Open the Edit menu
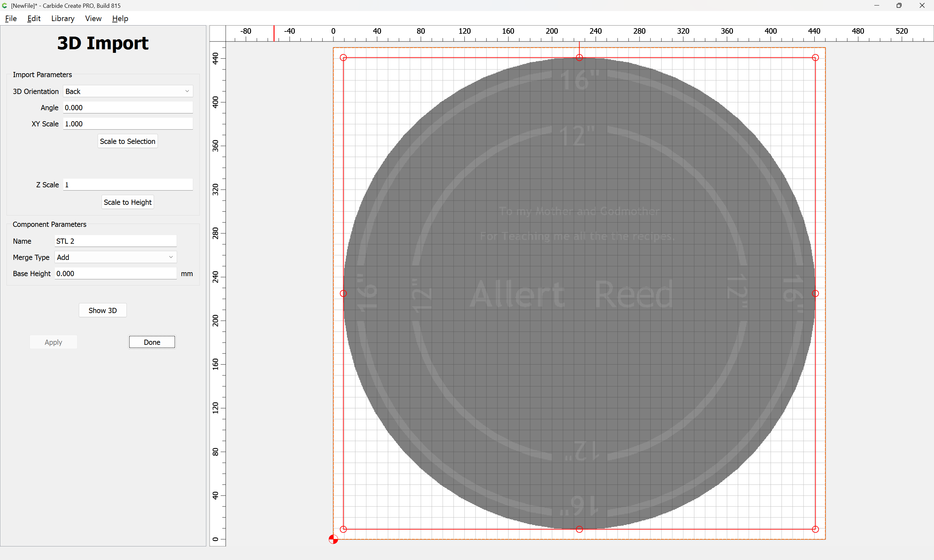This screenshot has height=560, width=934. point(34,18)
